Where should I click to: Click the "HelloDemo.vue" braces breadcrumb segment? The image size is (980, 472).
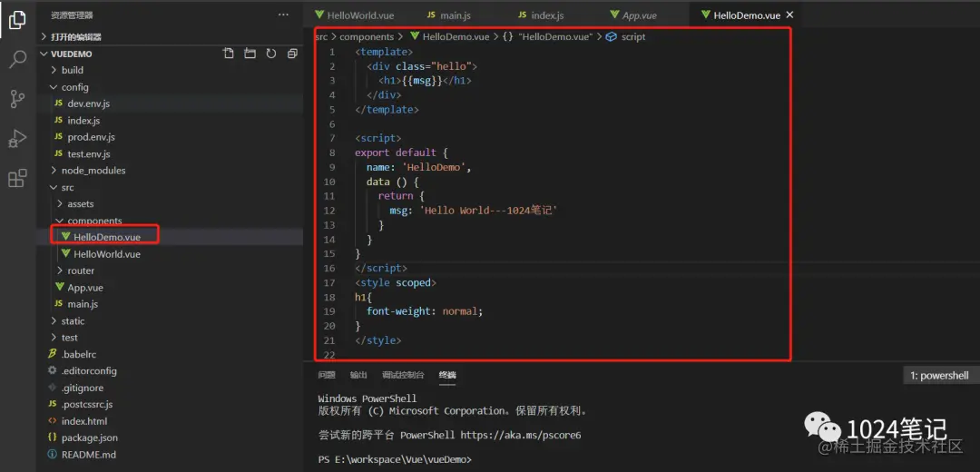click(547, 37)
